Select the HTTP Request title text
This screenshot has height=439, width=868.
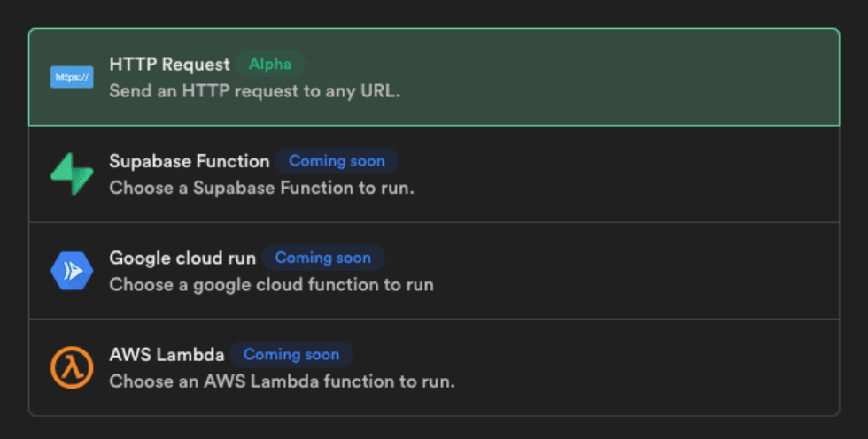[x=169, y=65]
